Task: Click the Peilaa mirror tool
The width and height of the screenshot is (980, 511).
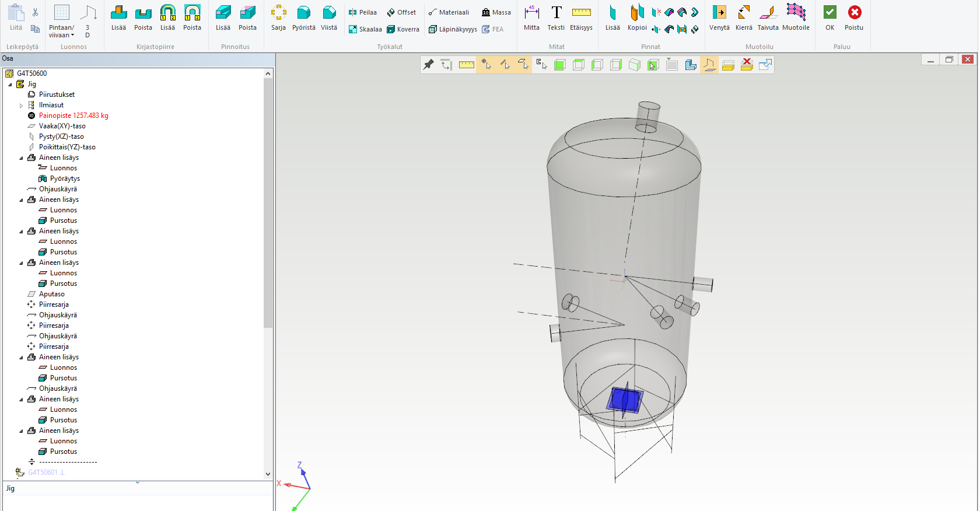Action: coord(362,12)
